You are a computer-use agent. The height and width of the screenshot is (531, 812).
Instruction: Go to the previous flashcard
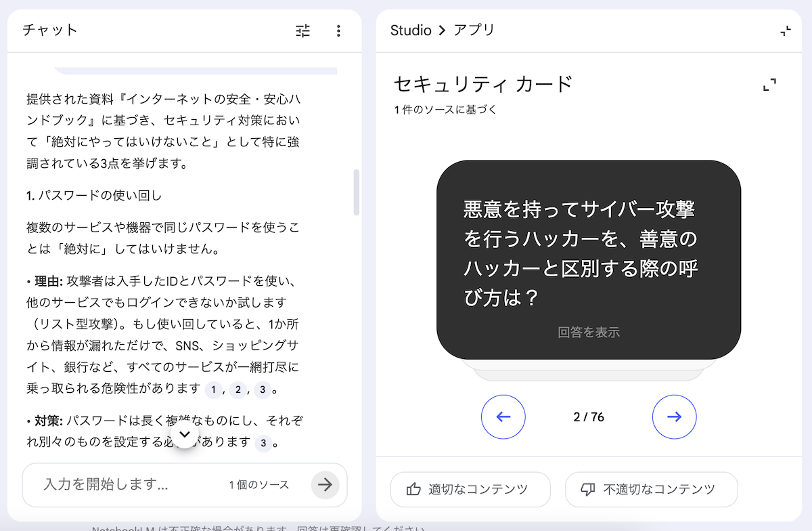tap(503, 417)
